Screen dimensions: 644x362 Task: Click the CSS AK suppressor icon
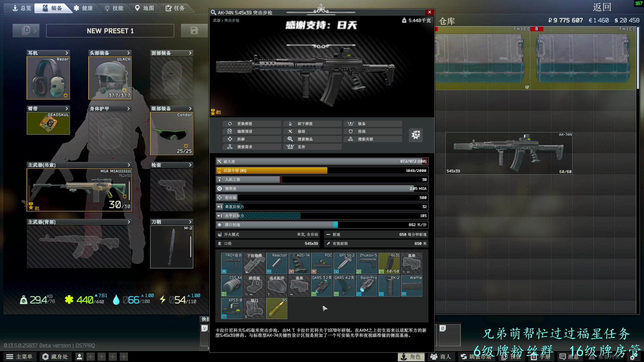tap(232, 286)
